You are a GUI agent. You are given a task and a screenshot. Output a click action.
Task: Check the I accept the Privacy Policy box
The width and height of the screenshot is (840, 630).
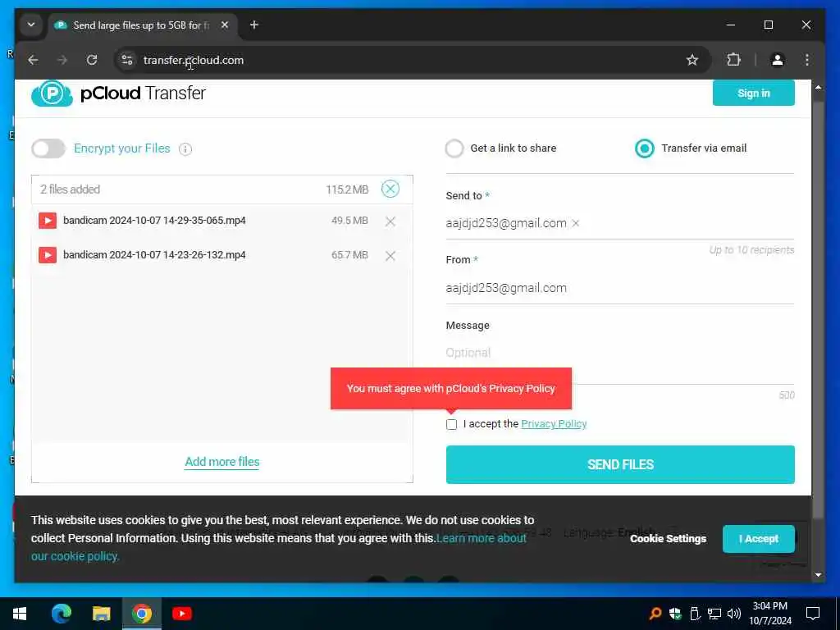452,424
